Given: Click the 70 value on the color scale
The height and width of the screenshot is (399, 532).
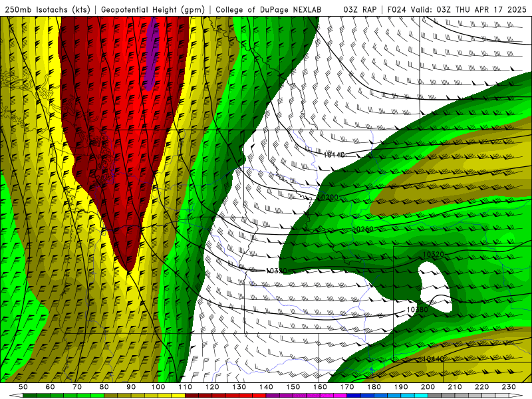Looking at the screenshot, I should pyautogui.click(x=77, y=387).
